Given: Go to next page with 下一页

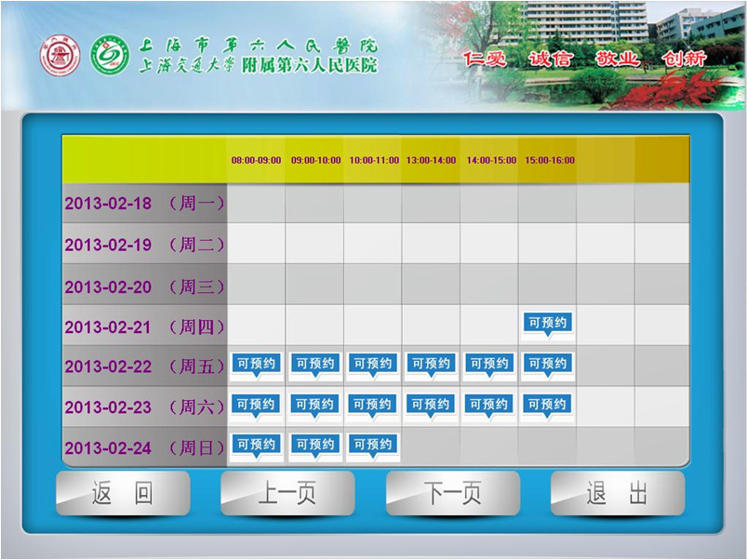Looking at the screenshot, I should 453,493.
